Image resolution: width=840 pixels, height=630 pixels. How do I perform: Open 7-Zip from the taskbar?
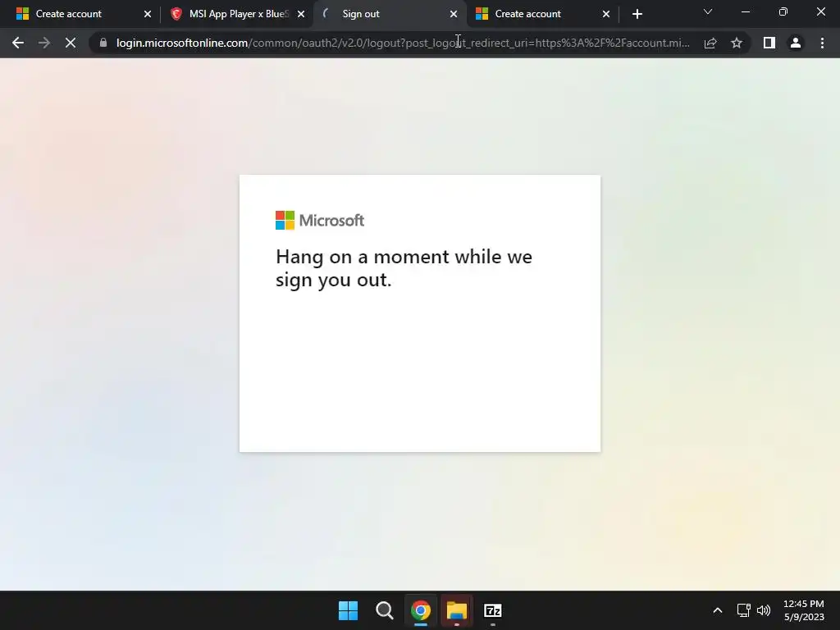(x=493, y=610)
